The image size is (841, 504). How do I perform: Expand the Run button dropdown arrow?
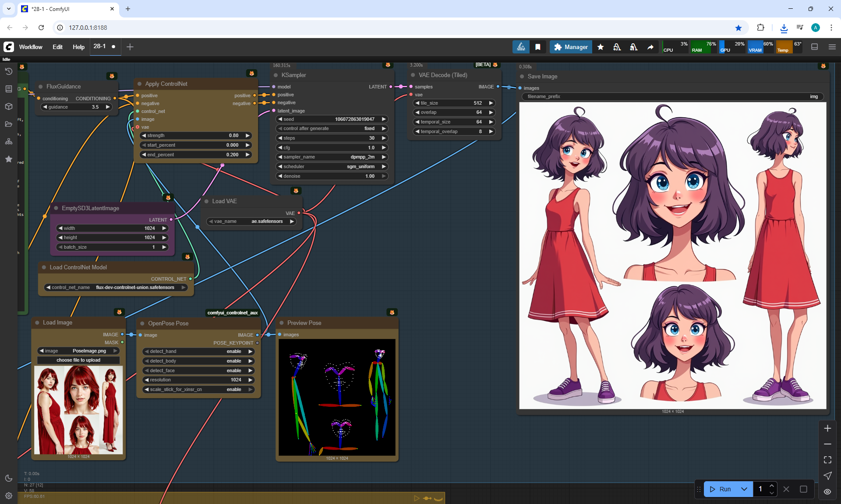pos(744,489)
